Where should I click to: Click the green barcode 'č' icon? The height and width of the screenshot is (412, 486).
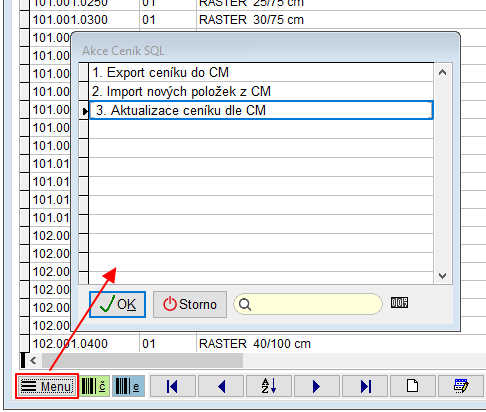point(95,386)
